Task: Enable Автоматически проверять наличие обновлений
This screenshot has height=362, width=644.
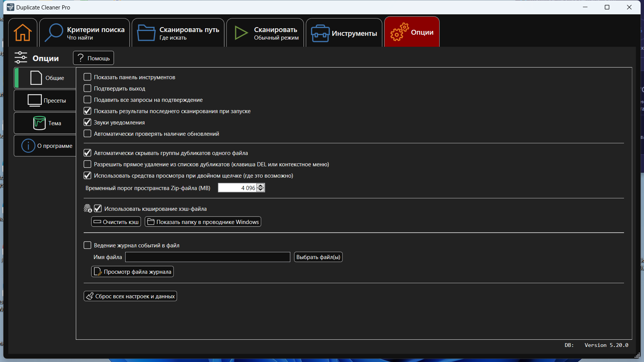Action: point(87,133)
